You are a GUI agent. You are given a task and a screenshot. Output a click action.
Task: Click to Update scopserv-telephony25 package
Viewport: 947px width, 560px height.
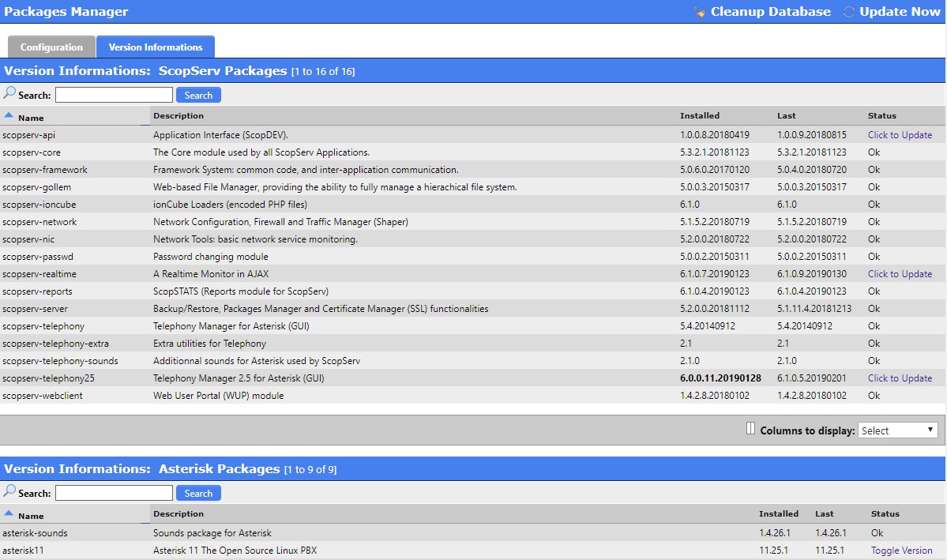900,378
